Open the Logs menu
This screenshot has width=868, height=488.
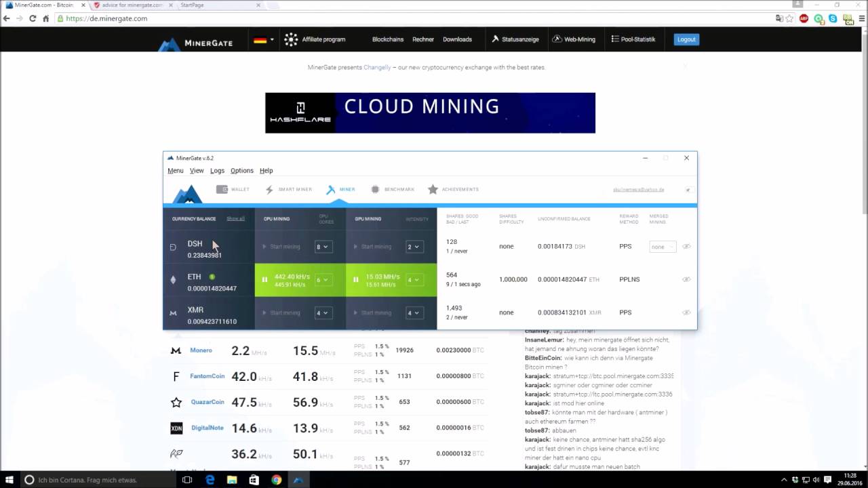(x=217, y=171)
